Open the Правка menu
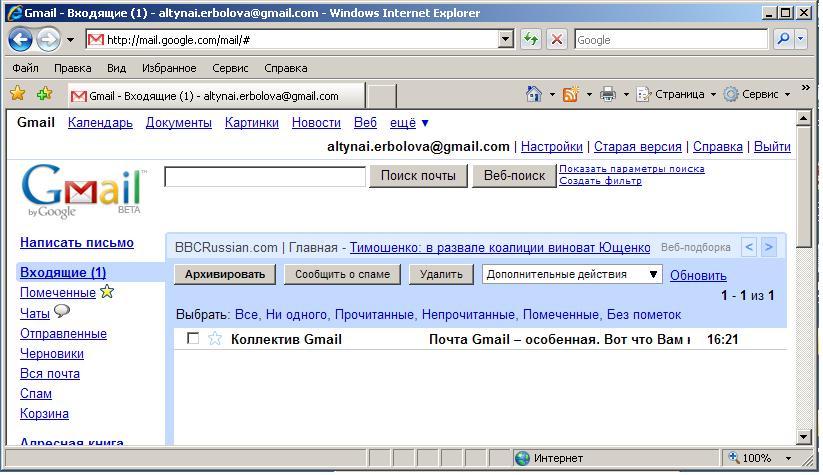This screenshot has height=475, width=823. coord(72,68)
